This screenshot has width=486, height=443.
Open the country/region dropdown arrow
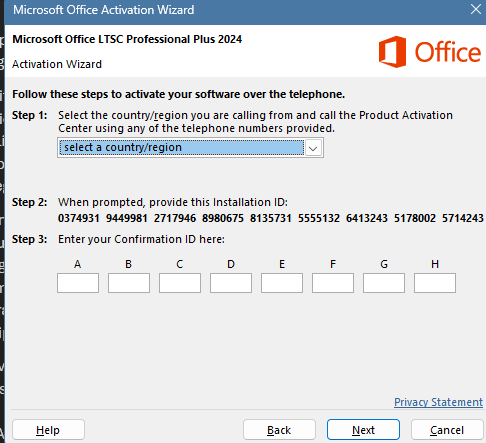tap(313, 148)
